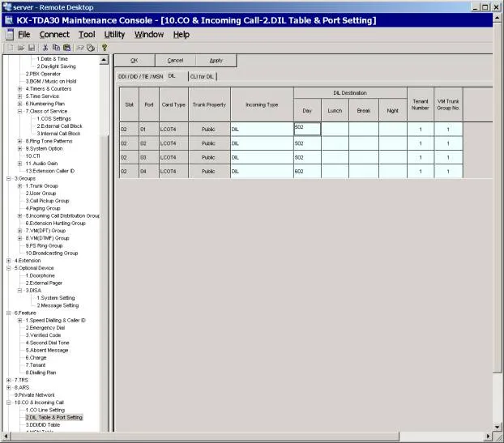The image size is (504, 443).
Task: Click the connect/disconnect toolbar icon
Action: pos(80,48)
